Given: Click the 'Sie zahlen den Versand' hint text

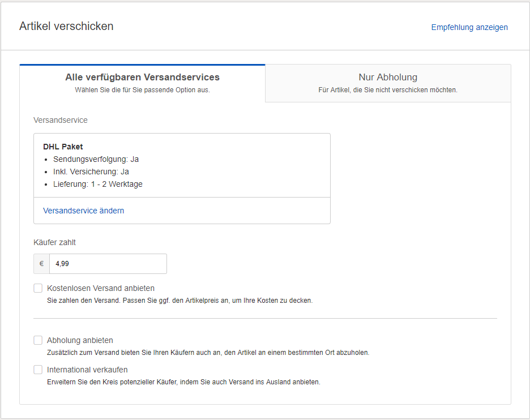Looking at the screenshot, I should pos(179,301).
